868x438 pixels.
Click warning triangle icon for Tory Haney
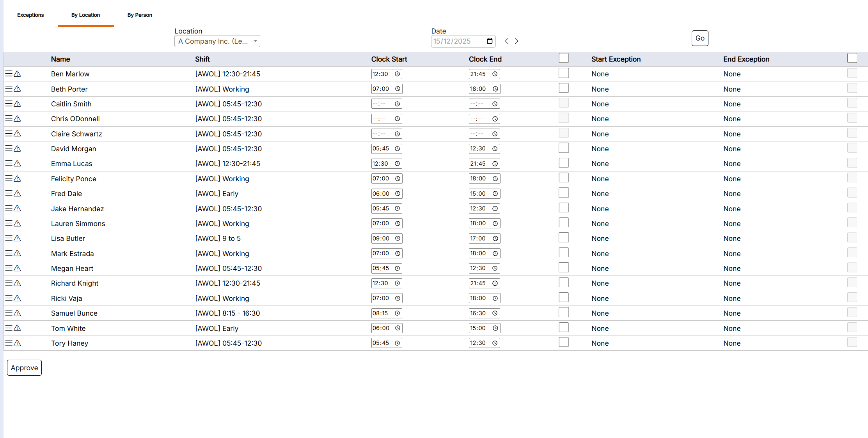coord(17,343)
